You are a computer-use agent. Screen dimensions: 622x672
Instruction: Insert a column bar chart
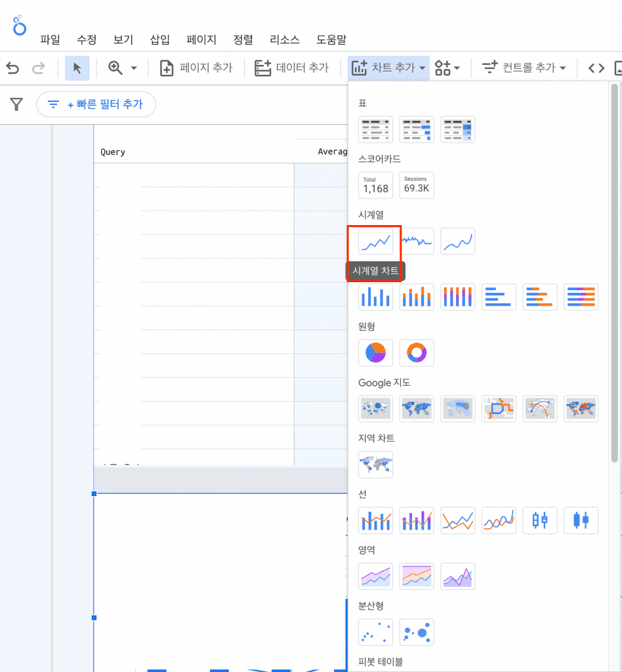point(376,297)
